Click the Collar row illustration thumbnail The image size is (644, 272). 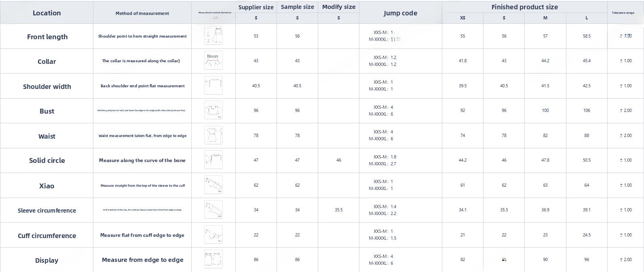[x=213, y=60]
